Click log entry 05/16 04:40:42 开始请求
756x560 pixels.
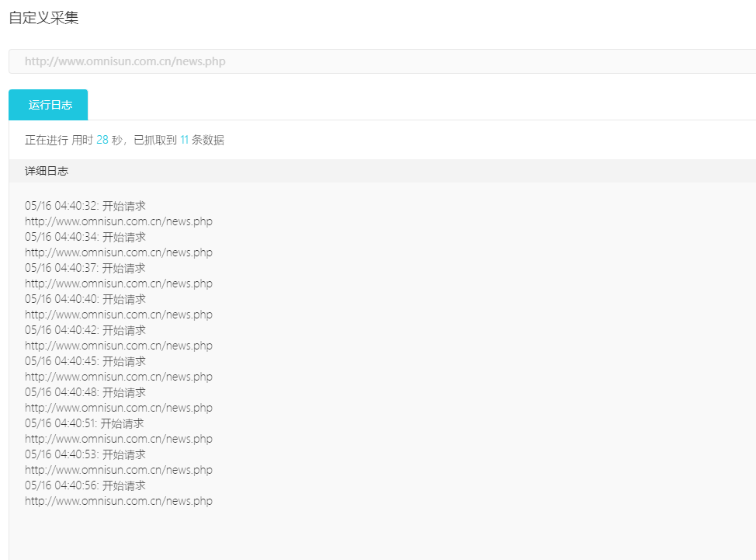85,330
